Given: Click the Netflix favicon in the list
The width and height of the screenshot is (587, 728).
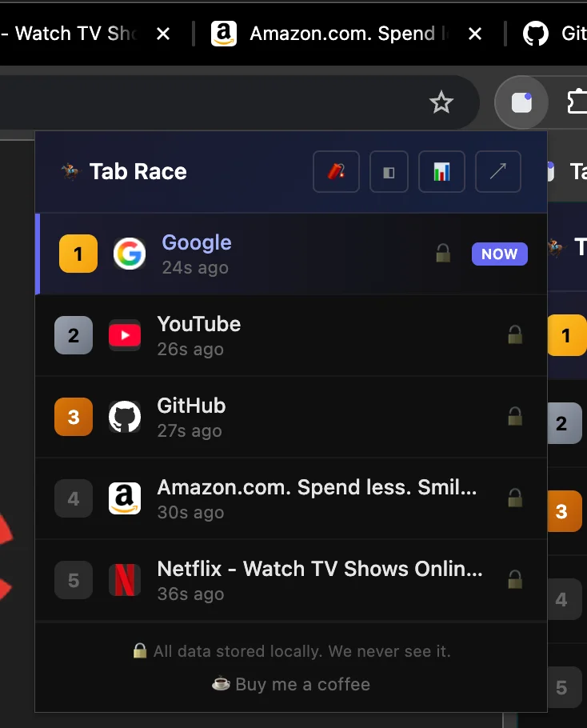Looking at the screenshot, I should pyautogui.click(x=125, y=580).
